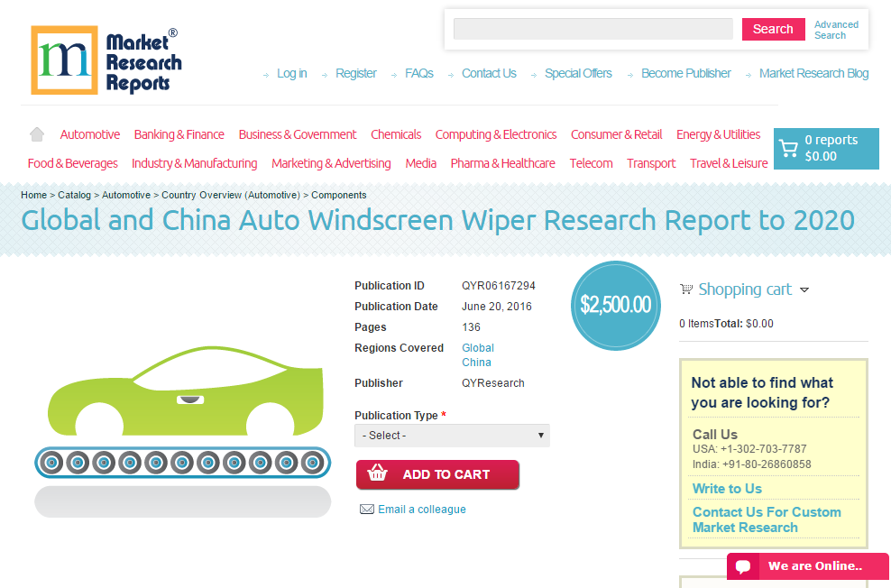
Task: Click the Shopping cart heading text
Action: click(x=744, y=289)
